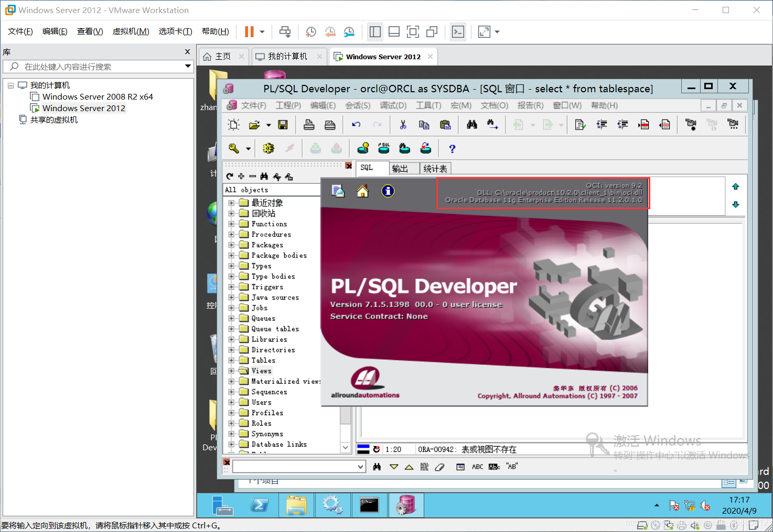Image resolution: width=773 pixels, height=532 pixels.
Task: Expand the Procedures folder node
Action: pyautogui.click(x=231, y=234)
